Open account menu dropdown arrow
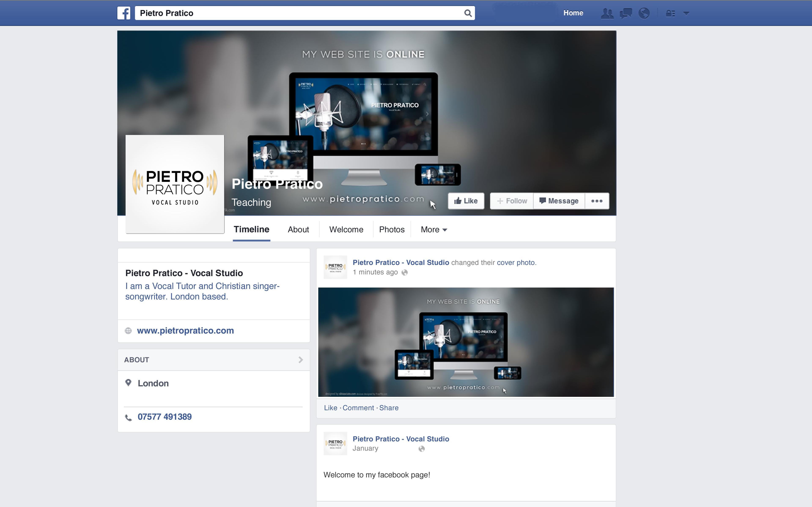 [686, 13]
